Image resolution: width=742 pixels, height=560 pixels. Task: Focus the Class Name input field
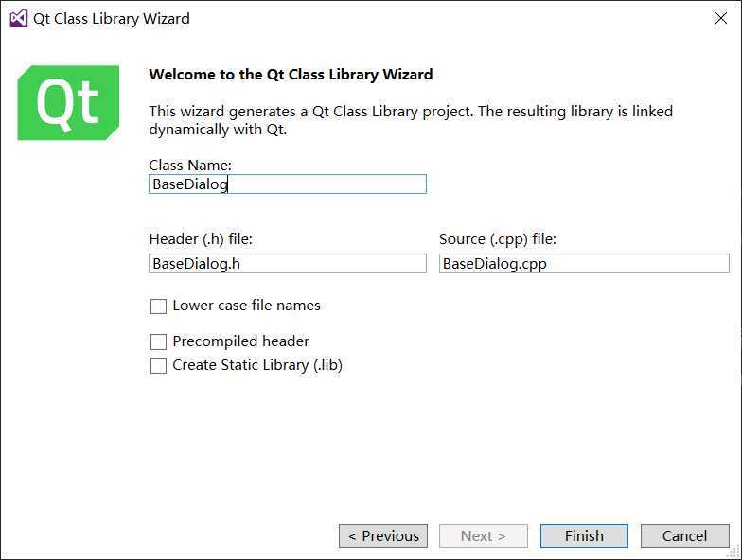(288, 184)
